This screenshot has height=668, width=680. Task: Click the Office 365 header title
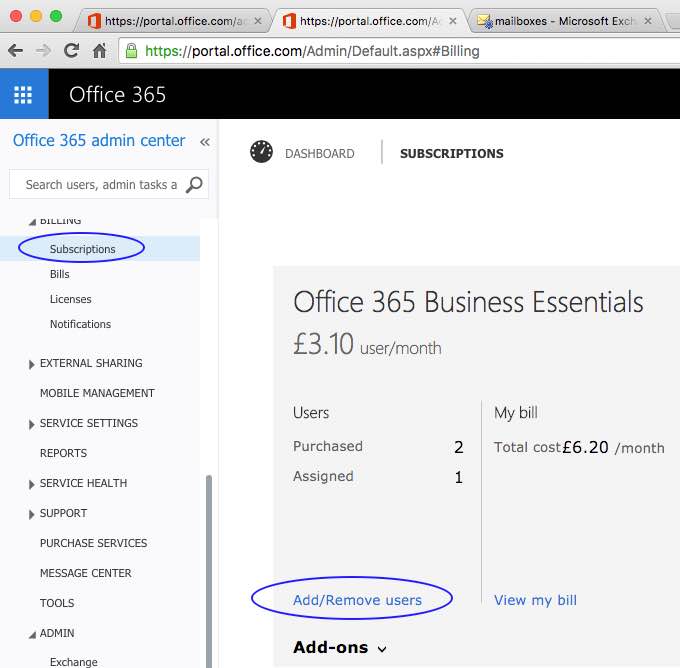(x=117, y=94)
